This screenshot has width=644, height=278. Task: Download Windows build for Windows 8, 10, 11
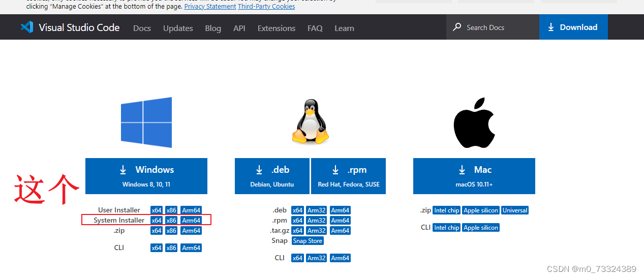(x=146, y=176)
